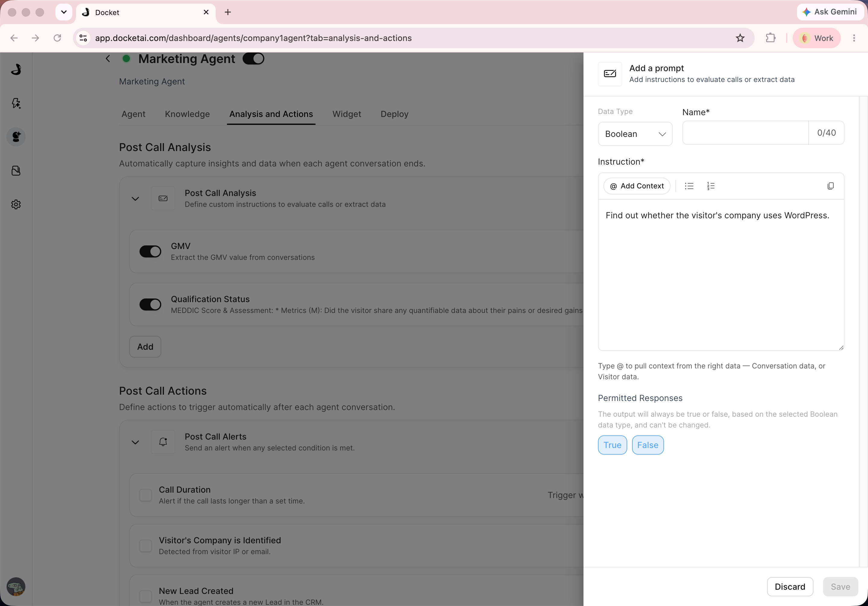Check the Call Duration alert checkbox
868x606 pixels.
click(x=146, y=495)
